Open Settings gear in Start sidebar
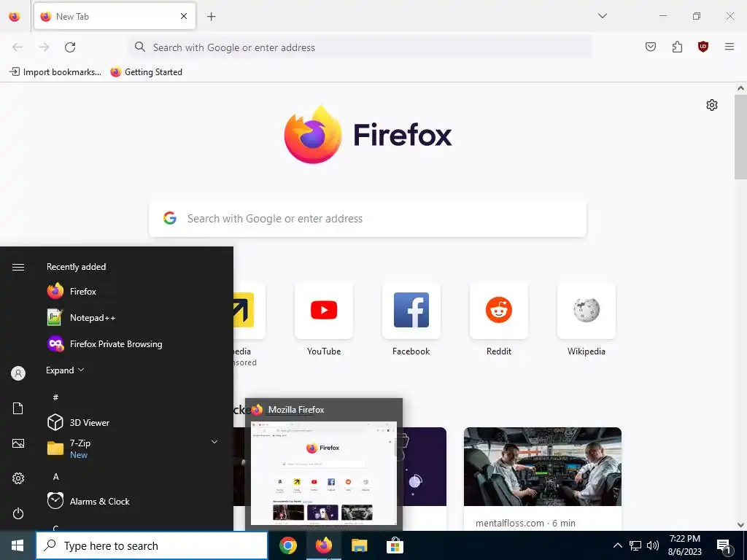The height and width of the screenshot is (560, 747). click(18, 478)
